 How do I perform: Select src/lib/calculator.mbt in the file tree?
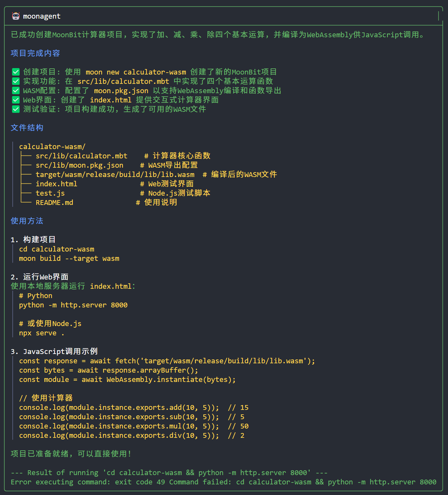coord(82,156)
